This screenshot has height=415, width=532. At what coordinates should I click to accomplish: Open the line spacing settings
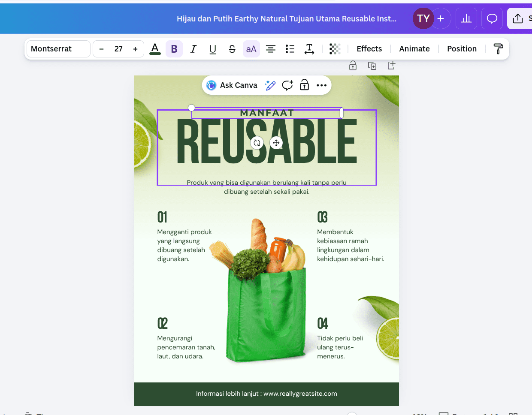pos(309,49)
